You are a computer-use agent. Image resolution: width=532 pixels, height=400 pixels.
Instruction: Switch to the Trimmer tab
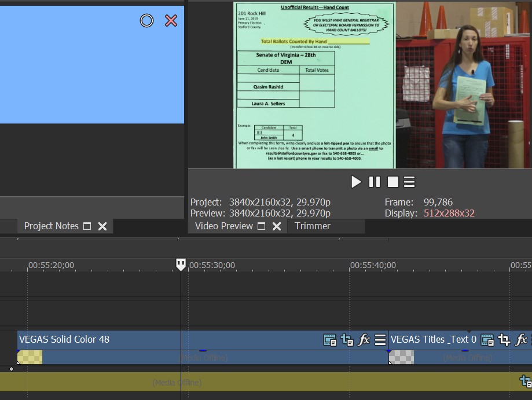(313, 226)
